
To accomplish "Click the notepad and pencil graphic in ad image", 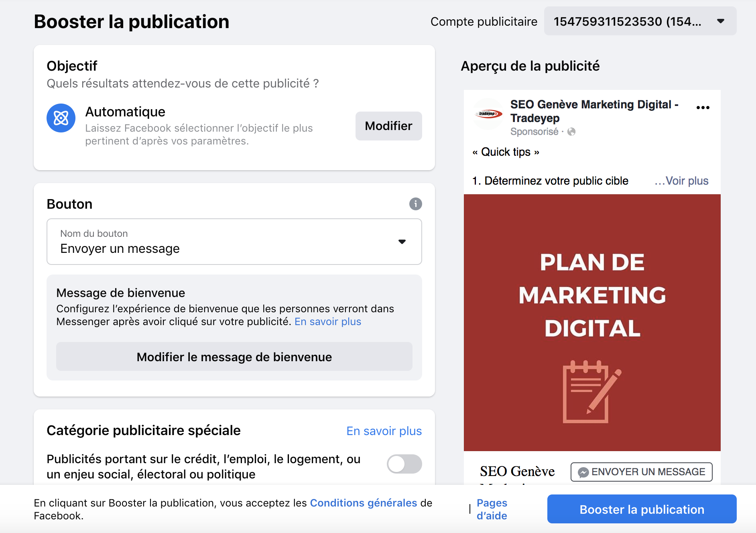I will 592,392.
